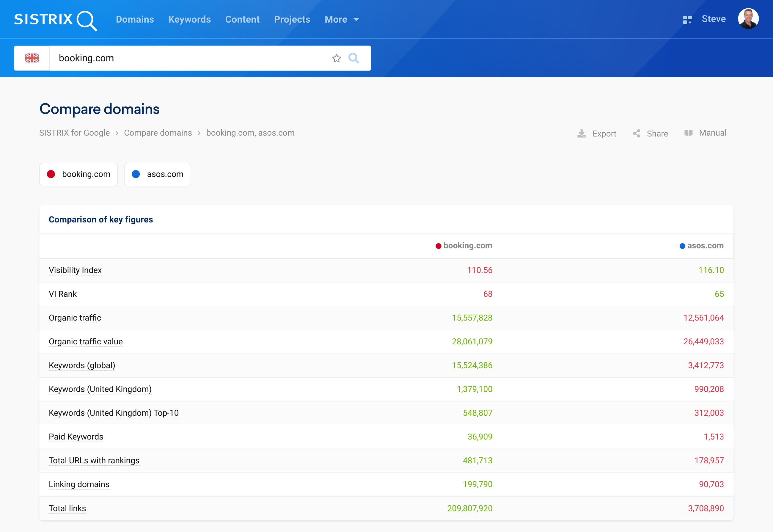Open the Content menu
773x532 pixels.
[x=242, y=19]
